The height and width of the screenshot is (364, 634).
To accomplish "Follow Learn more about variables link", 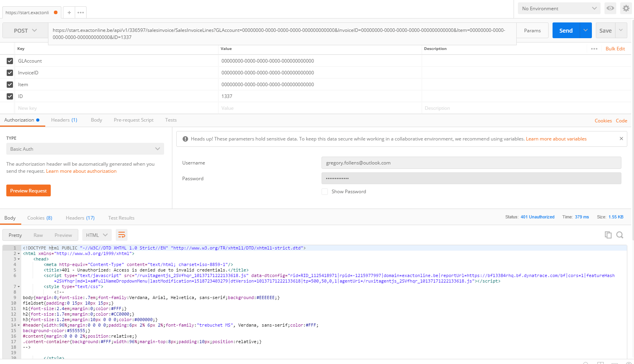I will [556, 139].
